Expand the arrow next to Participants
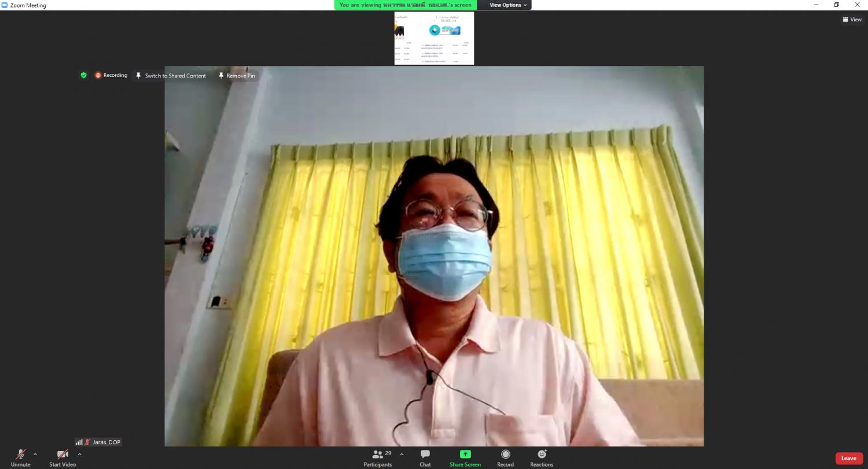 click(x=402, y=455)
